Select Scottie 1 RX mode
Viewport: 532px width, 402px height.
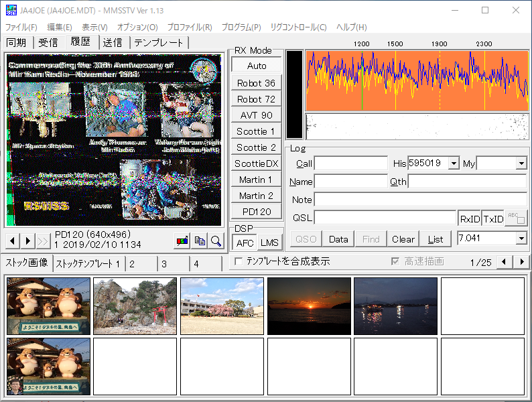pyautogui.click(x=256, y=131)
